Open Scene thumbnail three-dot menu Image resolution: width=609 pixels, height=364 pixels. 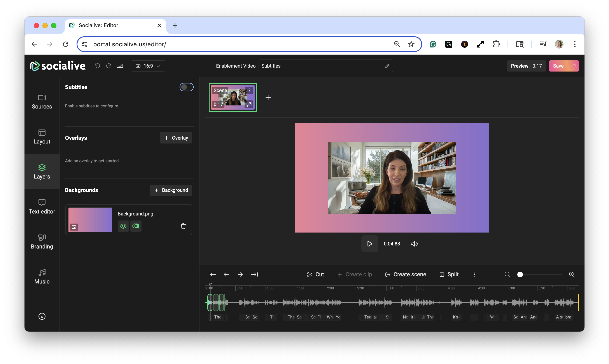coord(249,91)
